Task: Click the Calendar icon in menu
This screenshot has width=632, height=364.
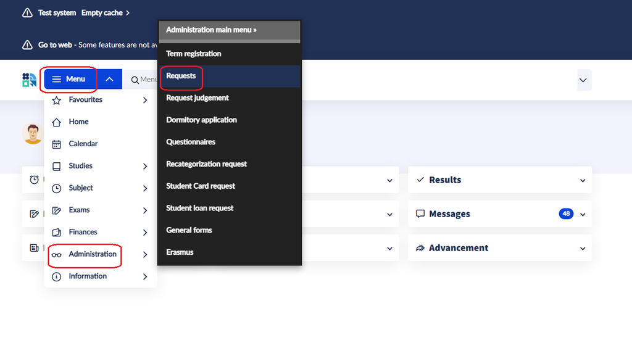Action: point(57,144)
